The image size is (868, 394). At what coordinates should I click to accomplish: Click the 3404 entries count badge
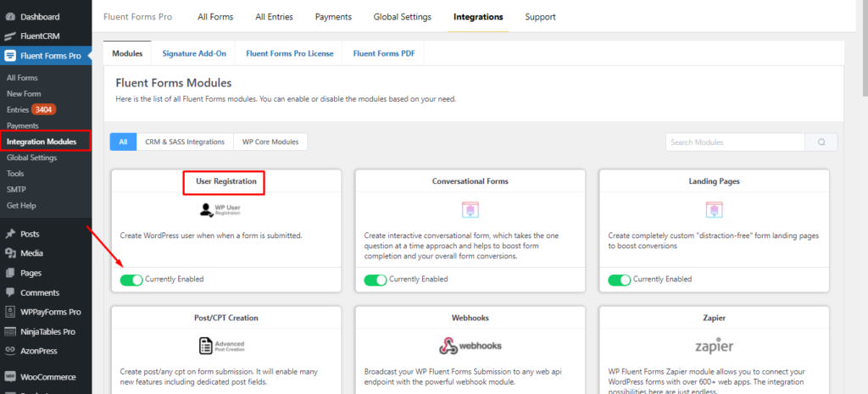pos(44,109)
